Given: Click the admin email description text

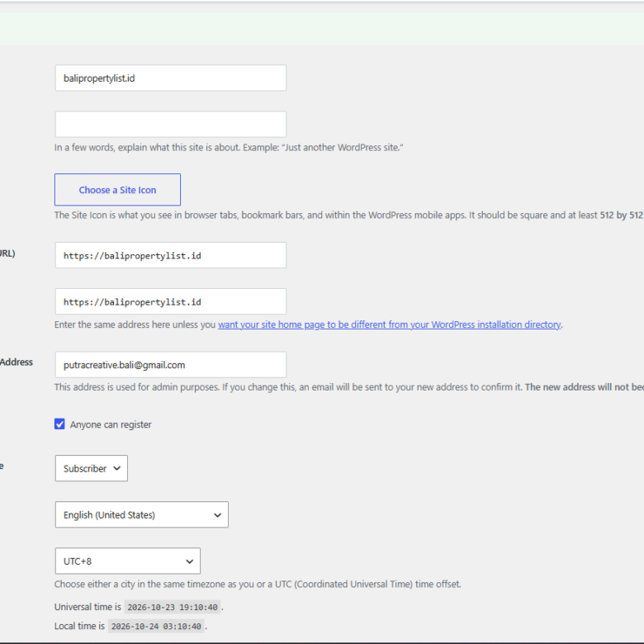Looking at the screenshot, I should point(349,387).
